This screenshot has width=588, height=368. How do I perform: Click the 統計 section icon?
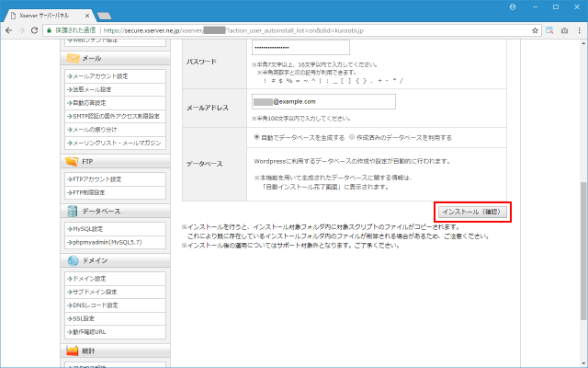click(x=72, y=351)
